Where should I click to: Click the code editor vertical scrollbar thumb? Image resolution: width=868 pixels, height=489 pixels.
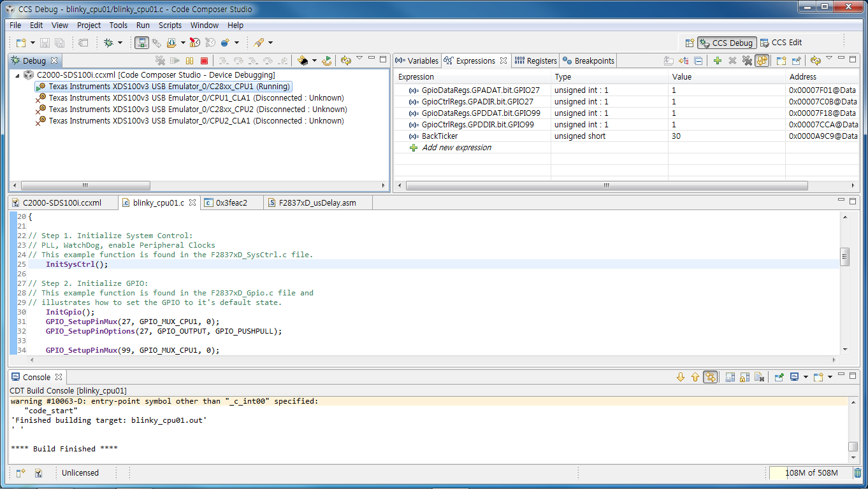click(845, 256)
